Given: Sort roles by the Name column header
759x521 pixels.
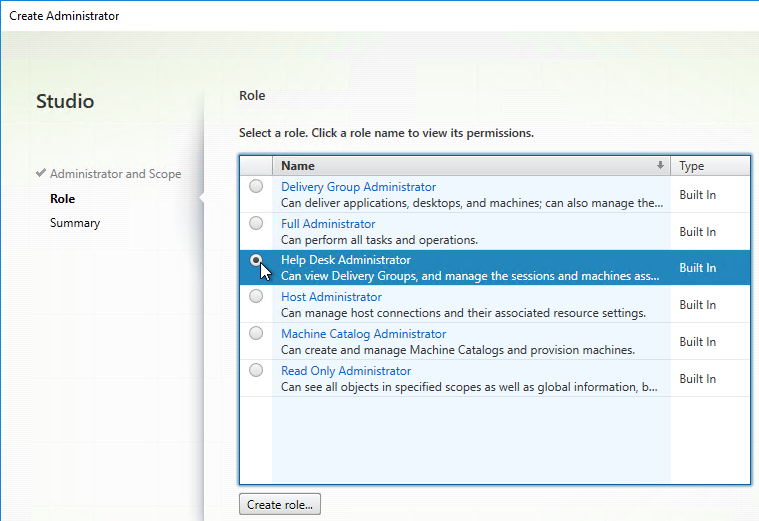Looking at the screenshot, I should click(x=471, y=166).
